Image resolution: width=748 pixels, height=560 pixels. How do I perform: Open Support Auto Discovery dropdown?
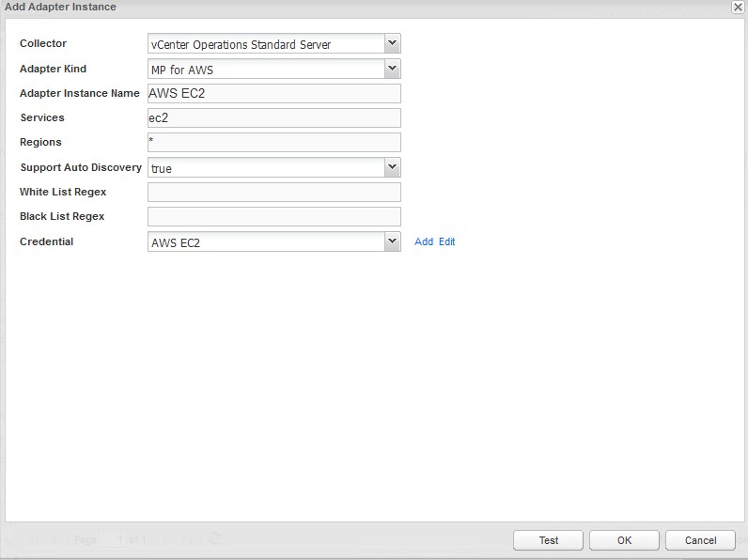(x=393, y=167)
